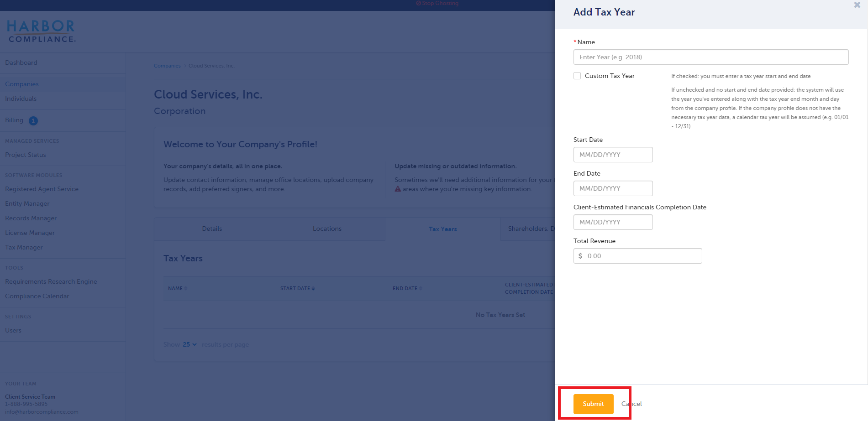Open Users settings
The image size is (868, 421).
pos(13,330)
